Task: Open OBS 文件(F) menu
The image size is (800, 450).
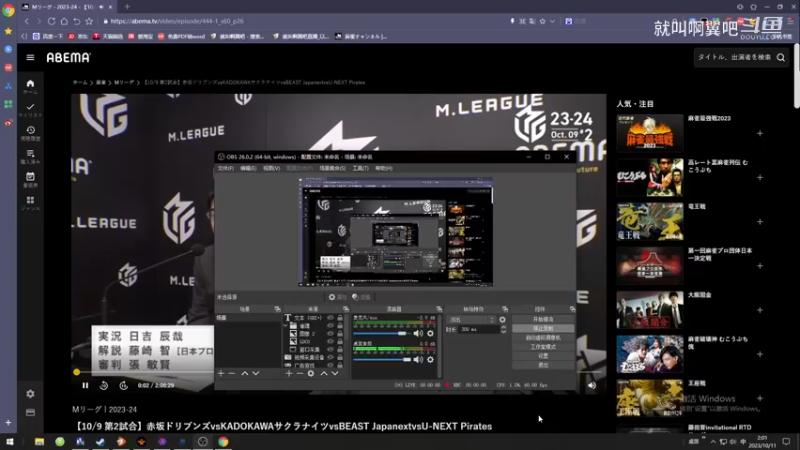Action: 226,168
